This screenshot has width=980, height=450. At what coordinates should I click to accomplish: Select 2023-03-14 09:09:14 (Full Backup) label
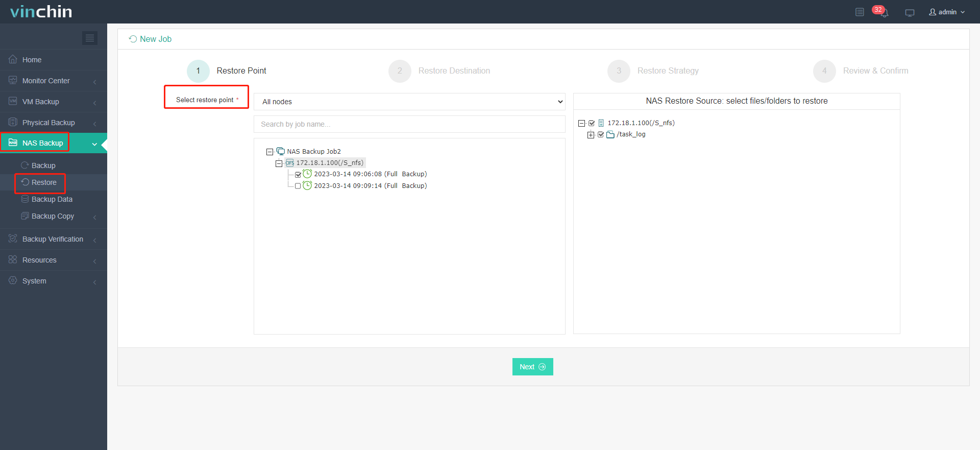pyautogui.click(x=371, y=186)
